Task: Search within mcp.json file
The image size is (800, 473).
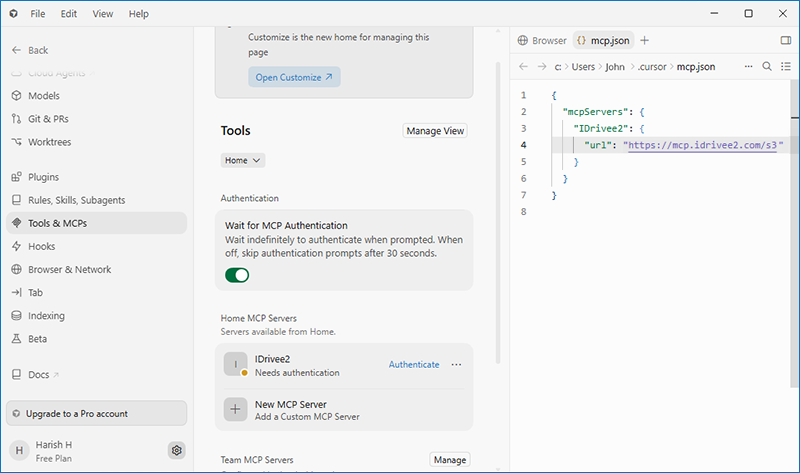Action: [767, 66]
